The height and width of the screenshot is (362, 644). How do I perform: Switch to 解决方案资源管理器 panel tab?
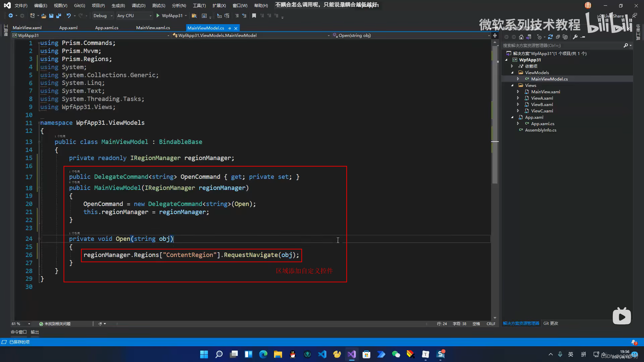coord(521,323)
